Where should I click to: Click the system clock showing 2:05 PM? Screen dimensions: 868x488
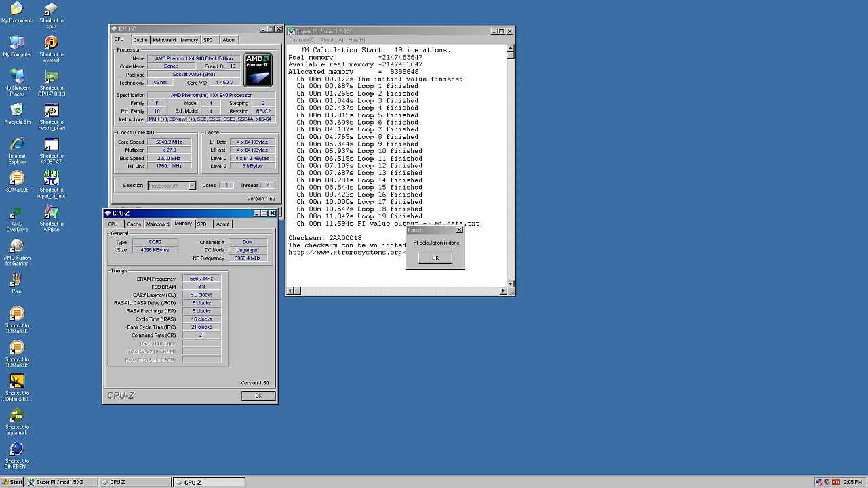click(853, 482)
